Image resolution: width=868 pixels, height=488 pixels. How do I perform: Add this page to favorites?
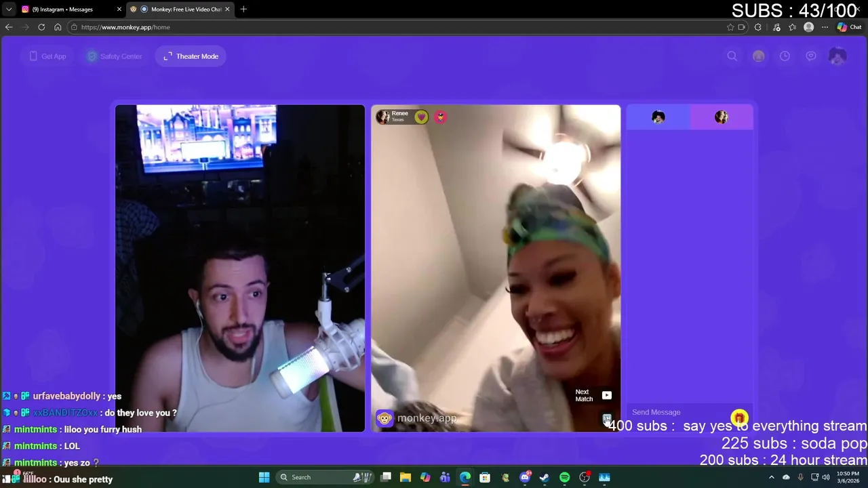pyautogui.click(x=730, y=27)
